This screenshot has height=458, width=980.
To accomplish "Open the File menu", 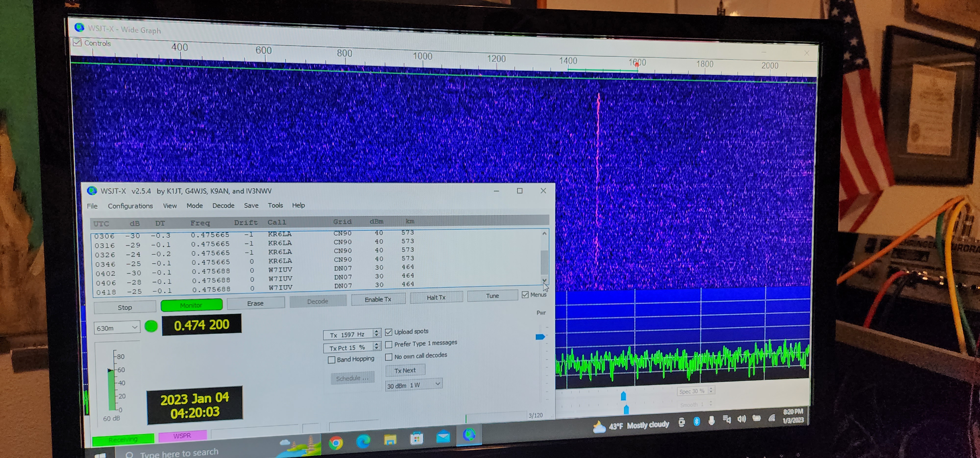I will (92, 206).
